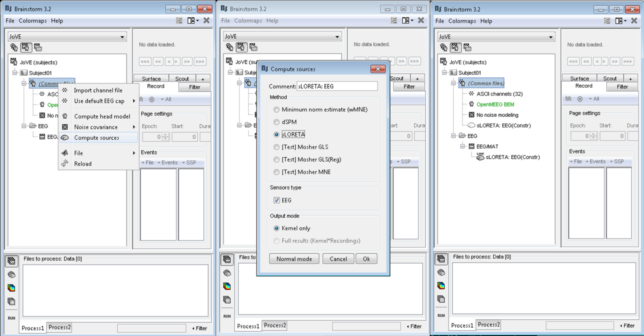The height and width of the screenshot is (336, 644).
Task: Select the dSPM method radio button
Action: click(x=276, y=122)
